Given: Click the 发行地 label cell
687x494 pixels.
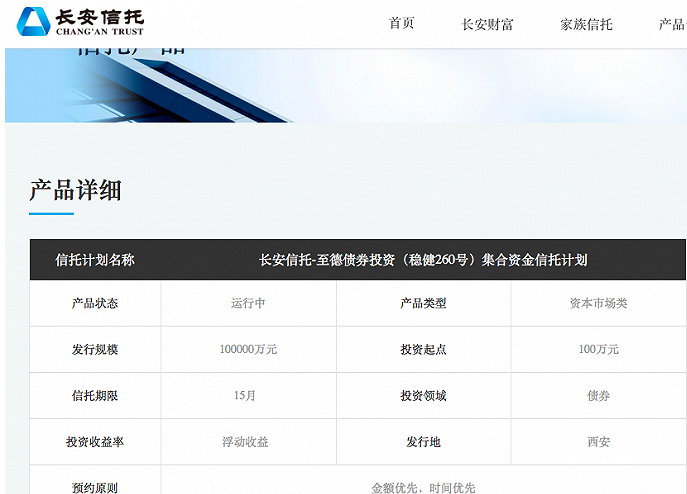Looking at the screenshot, I should pos(423,442).
